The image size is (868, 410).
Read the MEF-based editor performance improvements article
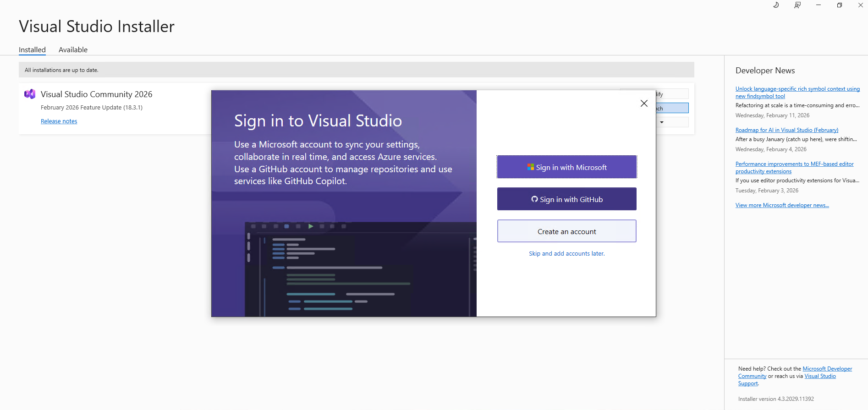pyautogui.click(x=795, y=168)
